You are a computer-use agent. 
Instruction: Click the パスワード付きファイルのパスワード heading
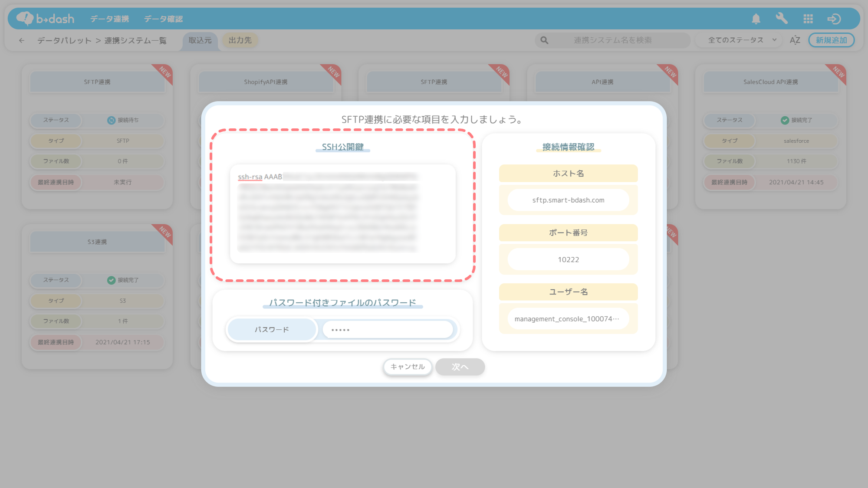343,303
